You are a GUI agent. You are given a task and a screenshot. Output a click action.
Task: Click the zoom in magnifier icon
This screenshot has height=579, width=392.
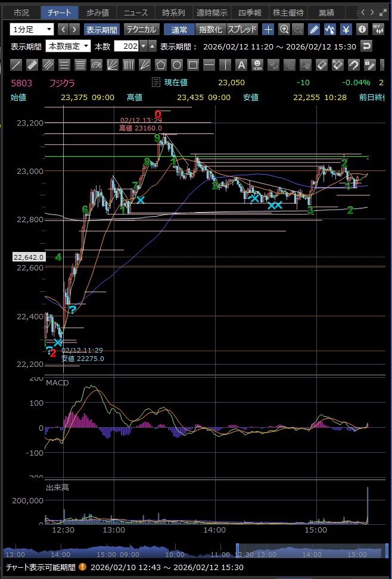pos(284,29)
